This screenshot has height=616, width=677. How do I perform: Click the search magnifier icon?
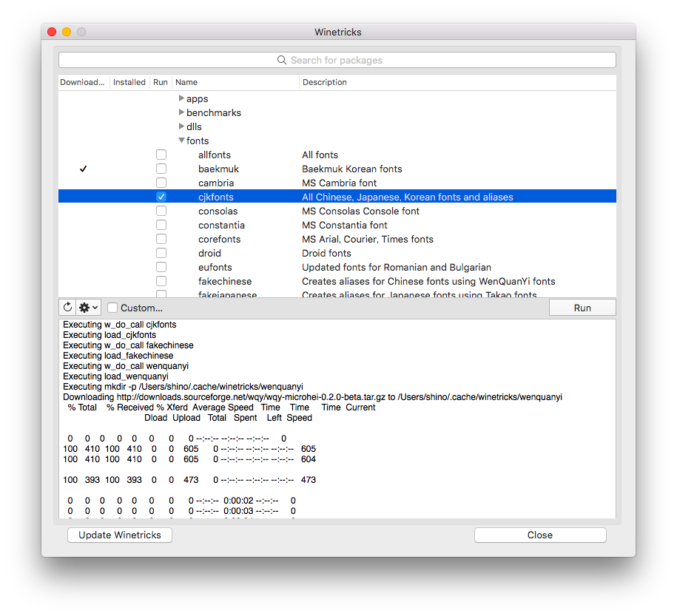[281, 59]
